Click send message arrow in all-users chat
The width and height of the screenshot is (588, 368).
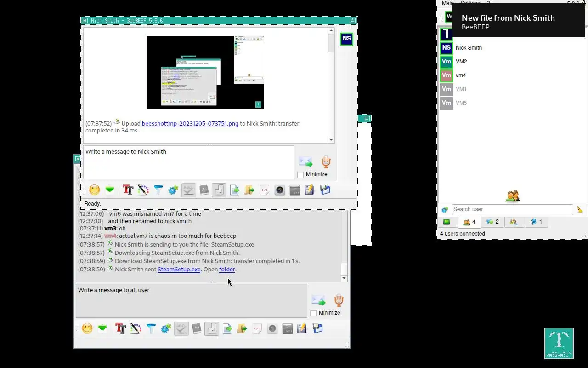click(x=318, y=300)
